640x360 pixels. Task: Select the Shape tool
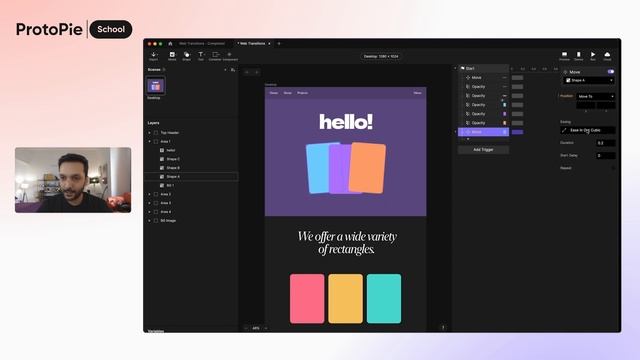(187, 56)
